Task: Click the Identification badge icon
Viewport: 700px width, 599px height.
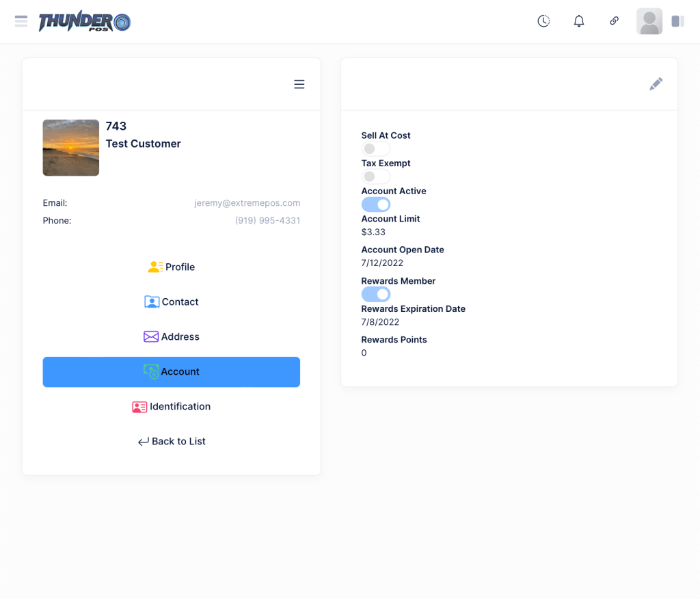Action: 140,406
